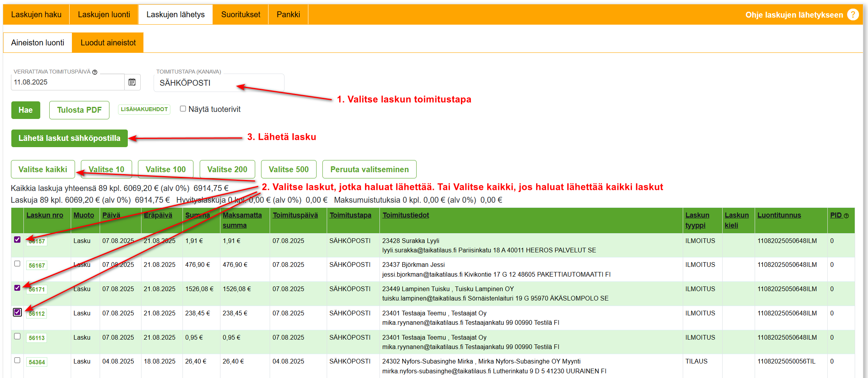Check the box for invoice 56167

coord(17,264)
